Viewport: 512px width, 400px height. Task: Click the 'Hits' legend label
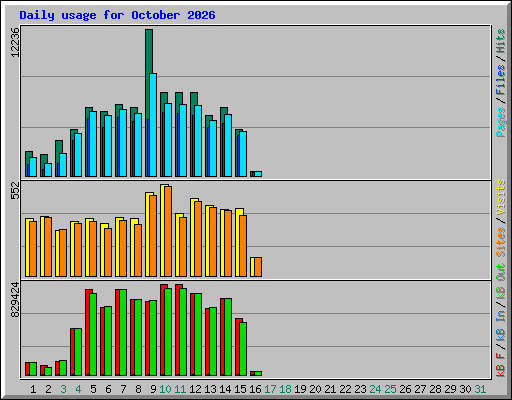[501, 41]
